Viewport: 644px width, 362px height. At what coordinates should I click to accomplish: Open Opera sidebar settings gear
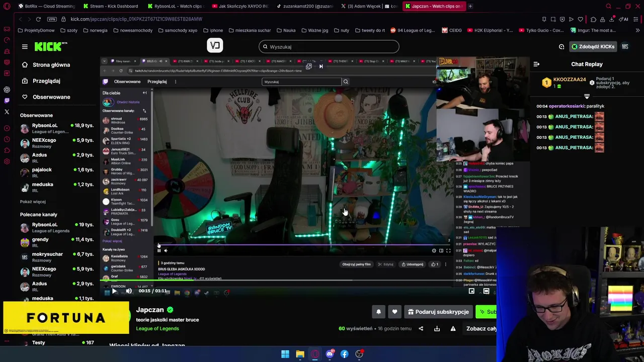click(7, 161)
